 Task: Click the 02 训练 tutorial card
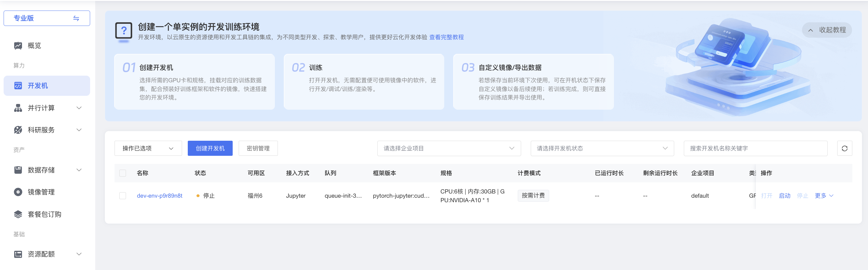coord(364,82)
